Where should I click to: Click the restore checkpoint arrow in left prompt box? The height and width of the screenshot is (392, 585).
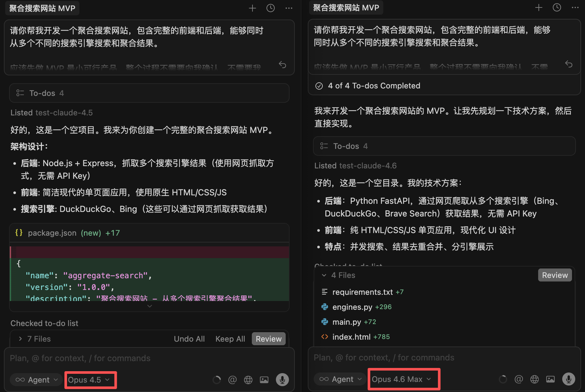click(282, 65)
